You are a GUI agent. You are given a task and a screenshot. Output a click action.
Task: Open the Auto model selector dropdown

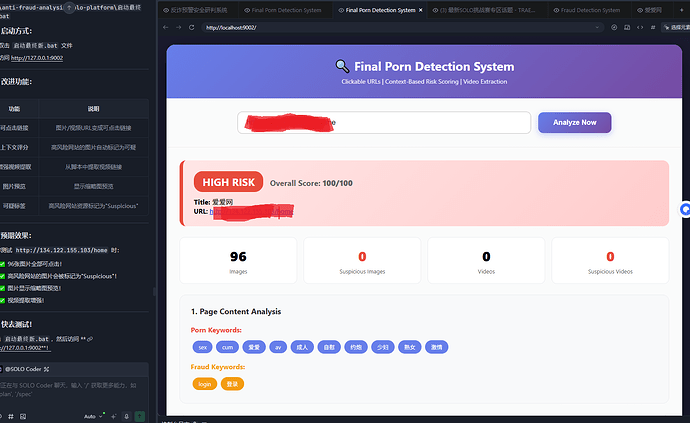coord(93,416)
